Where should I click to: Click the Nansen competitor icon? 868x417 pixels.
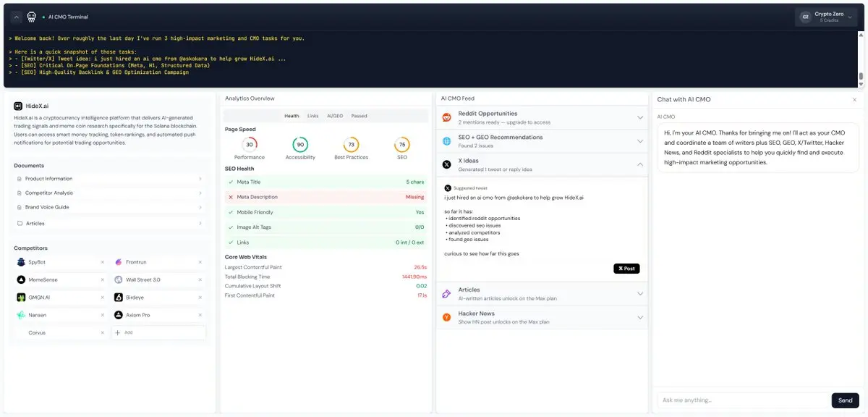[x=22, y=315]
